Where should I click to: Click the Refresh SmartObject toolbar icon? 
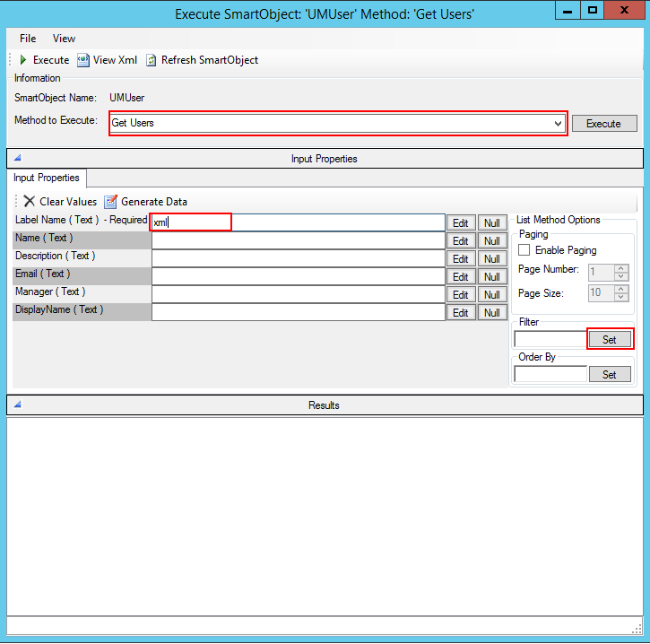152,60
